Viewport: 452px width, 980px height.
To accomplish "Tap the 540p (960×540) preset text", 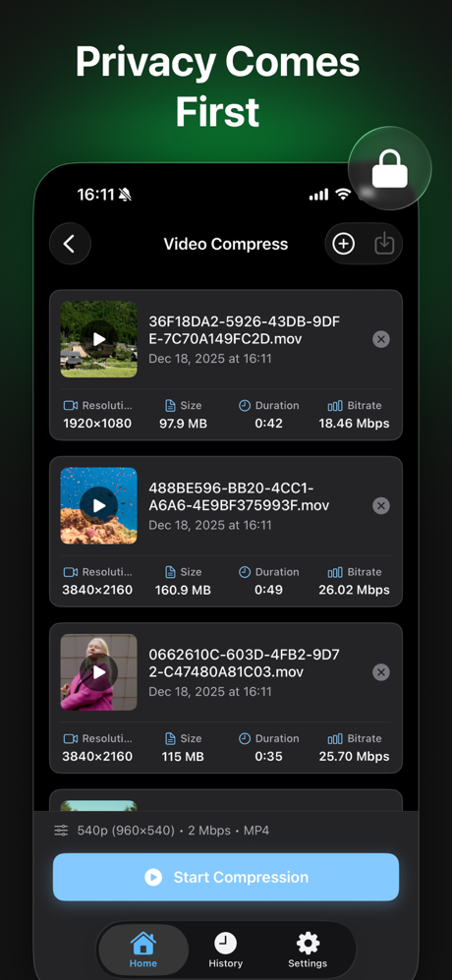I will [x=128, y=831].
